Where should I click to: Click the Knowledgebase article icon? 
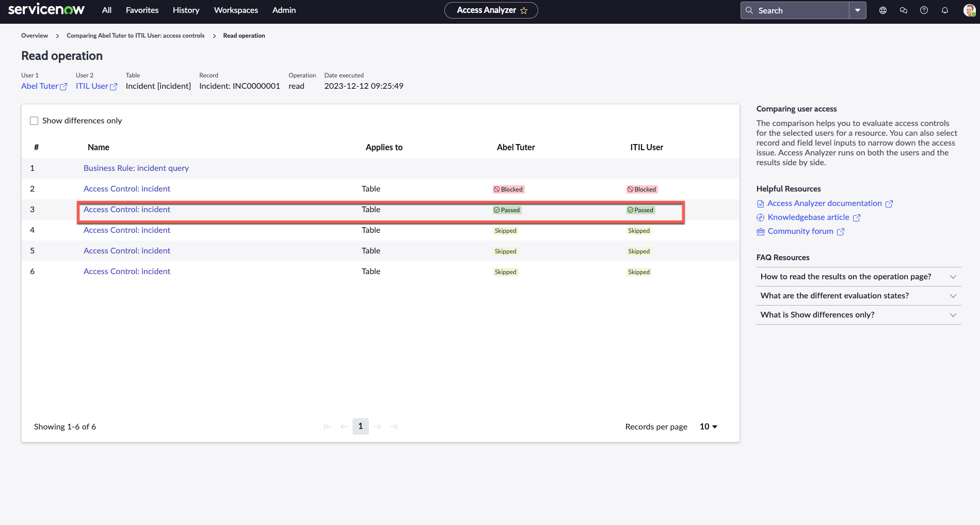760,218
